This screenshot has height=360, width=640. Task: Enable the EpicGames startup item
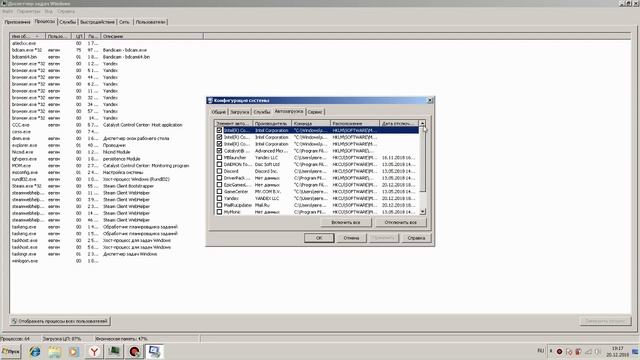[219, 185]
